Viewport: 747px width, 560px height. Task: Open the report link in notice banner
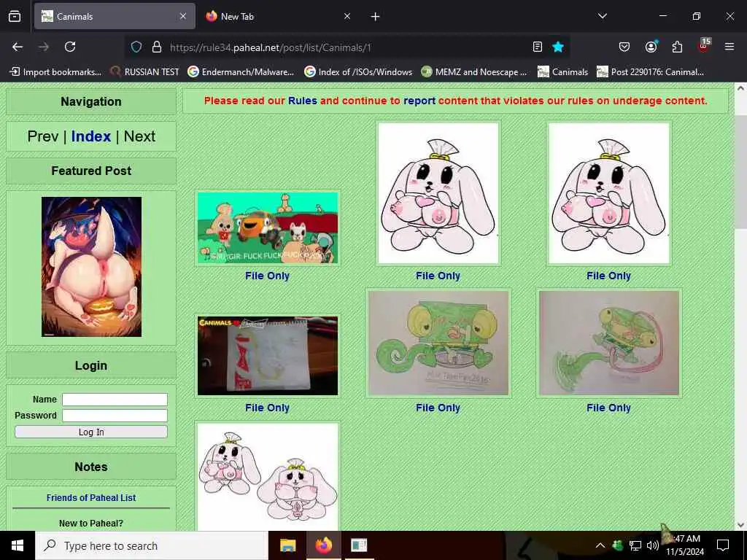click(x=419, y=101)
